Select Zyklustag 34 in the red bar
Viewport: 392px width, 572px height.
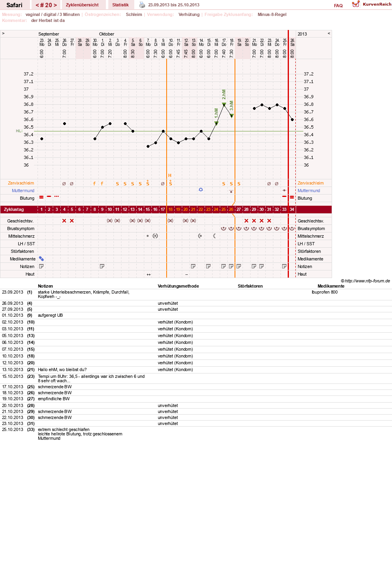point(292,209)
